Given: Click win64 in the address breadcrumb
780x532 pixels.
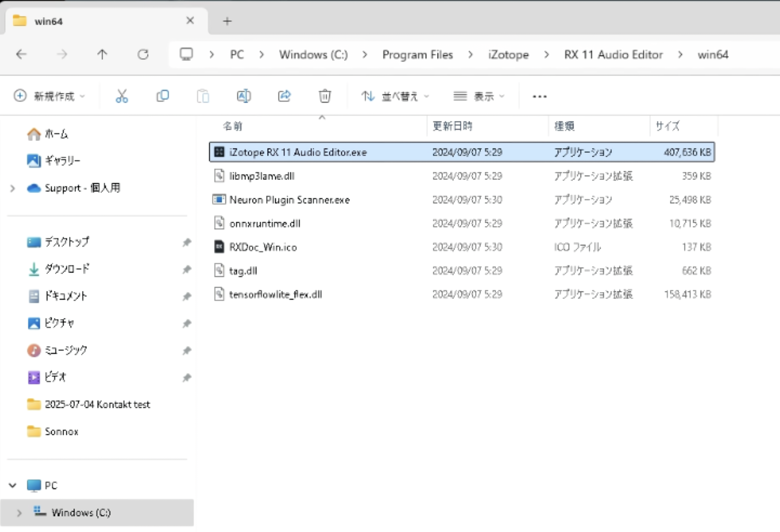Looking at the screenshot, I should click(713, 54).
